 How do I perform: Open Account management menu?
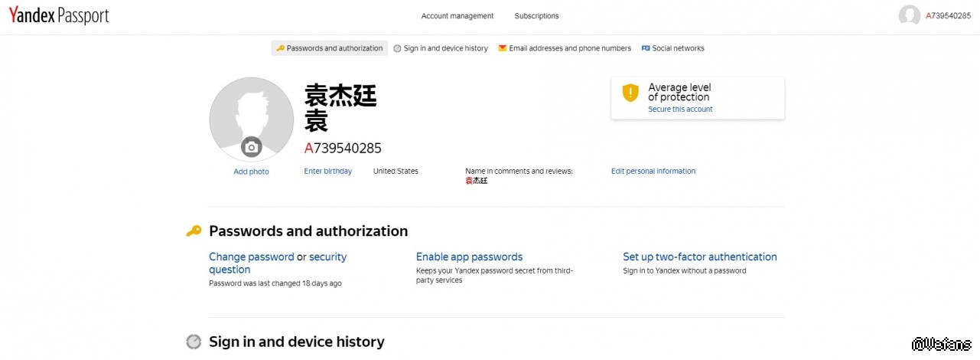[457, 16]
